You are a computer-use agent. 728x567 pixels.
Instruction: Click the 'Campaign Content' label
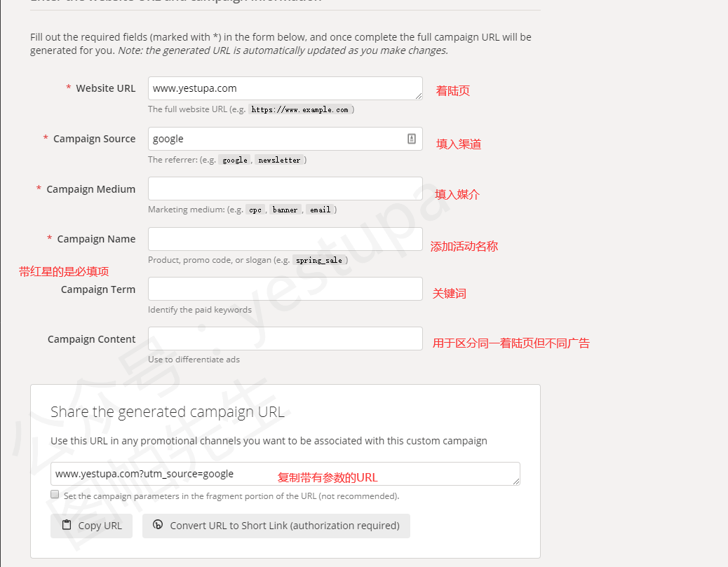91,339
